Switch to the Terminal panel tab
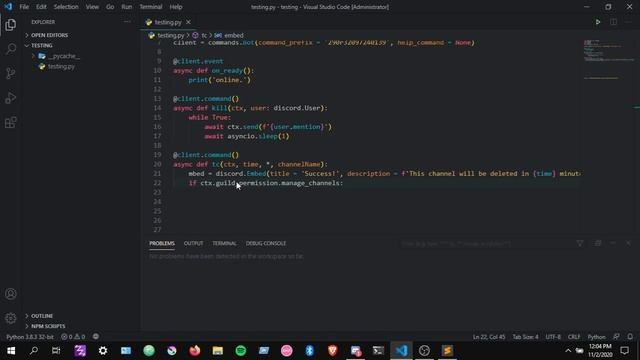The image size is (640, 360). 224,243
